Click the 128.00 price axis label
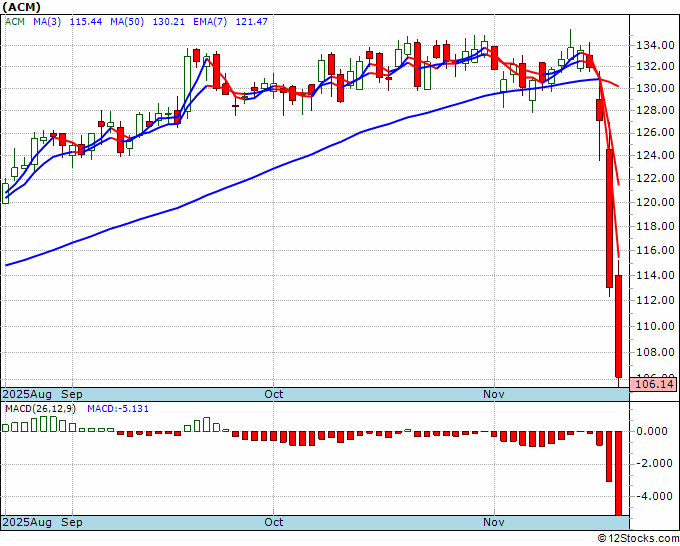The height and width of the screenshot is (546, 680). (655, 111)
